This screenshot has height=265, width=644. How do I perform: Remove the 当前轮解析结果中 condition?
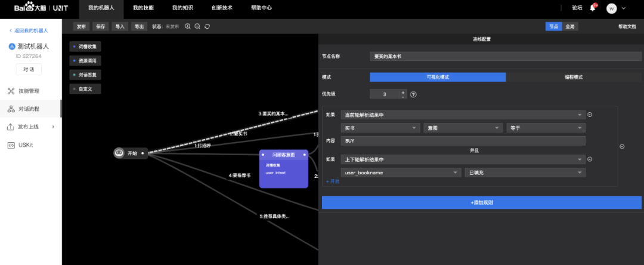[x=590, y=115]
